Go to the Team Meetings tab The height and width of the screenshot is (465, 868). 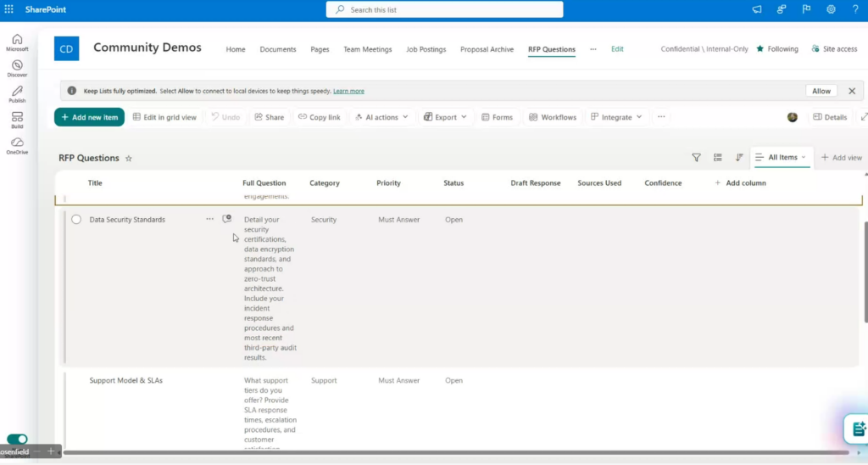click(x=367, y=49)
